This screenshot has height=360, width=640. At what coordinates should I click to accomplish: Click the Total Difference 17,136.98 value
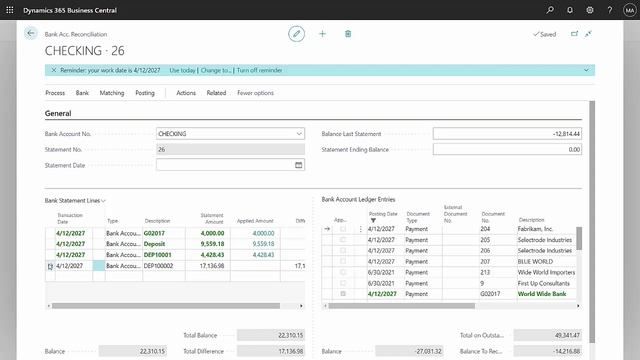pyautogui.click(x=271, y=351)
